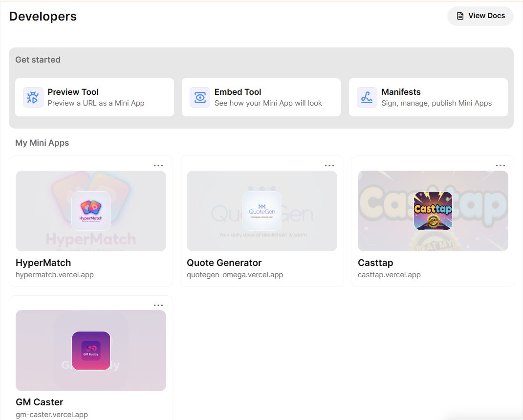Click the View Docs button
This screenshot has height=420, width=523.
[x=480, y=16]
